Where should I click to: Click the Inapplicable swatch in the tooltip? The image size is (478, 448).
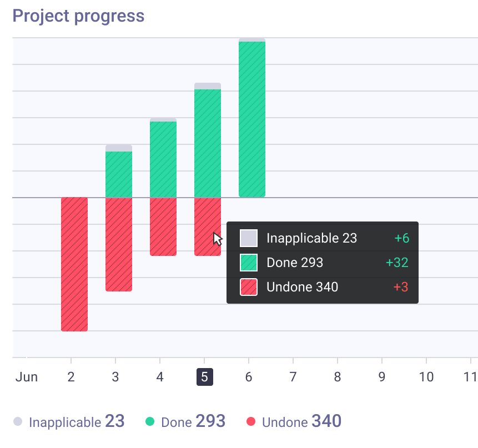pos(249,238)
